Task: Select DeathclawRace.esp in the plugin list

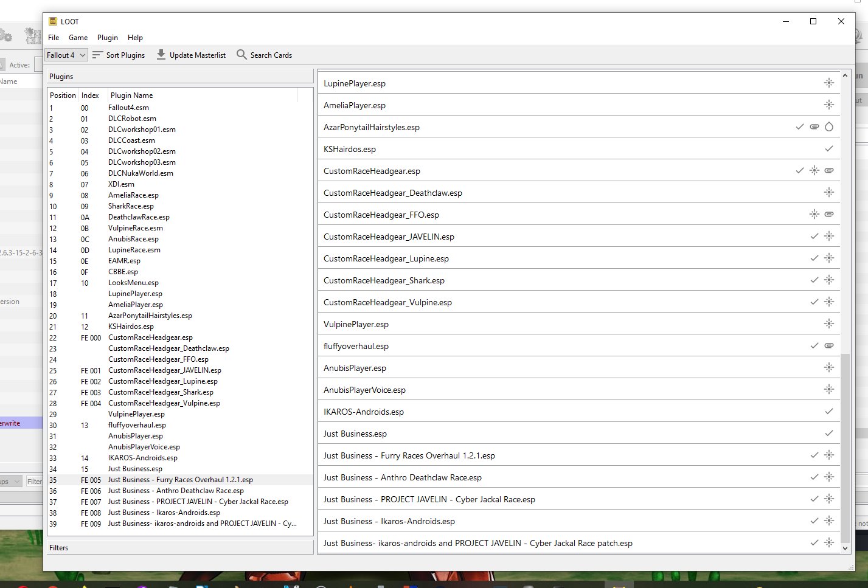Action: (x=180, y=217)
